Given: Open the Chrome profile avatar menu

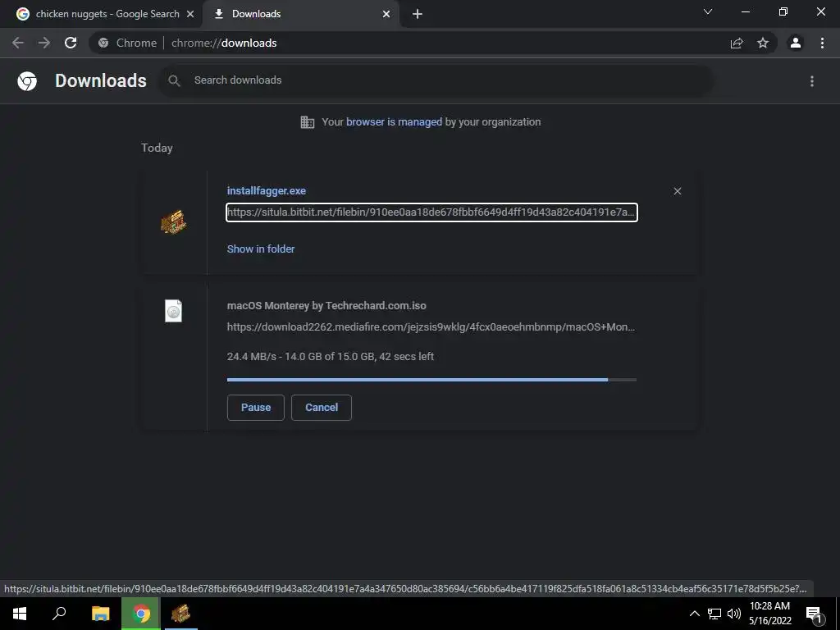Looking at the screenshot, I should tap(796, 43).
